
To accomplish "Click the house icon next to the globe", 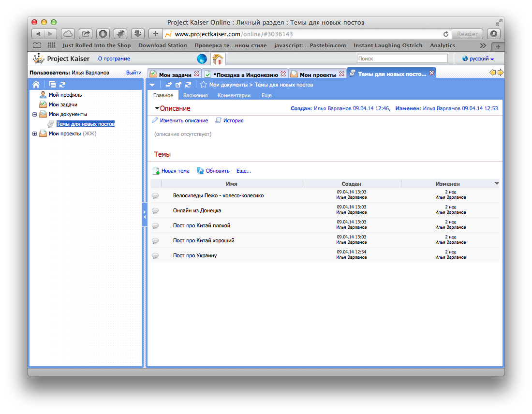I will point(218,59).
